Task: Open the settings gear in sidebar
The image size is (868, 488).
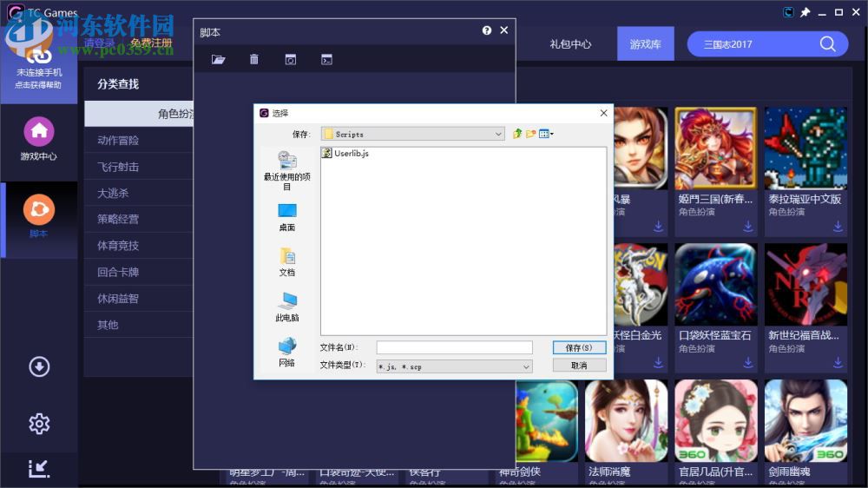Action: (39, 424)
